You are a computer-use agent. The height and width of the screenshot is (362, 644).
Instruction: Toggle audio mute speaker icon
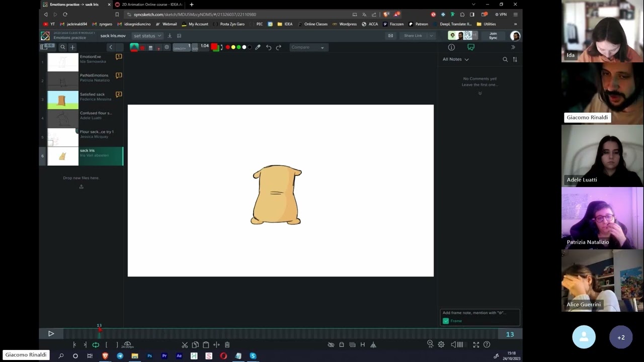point(453,345)
